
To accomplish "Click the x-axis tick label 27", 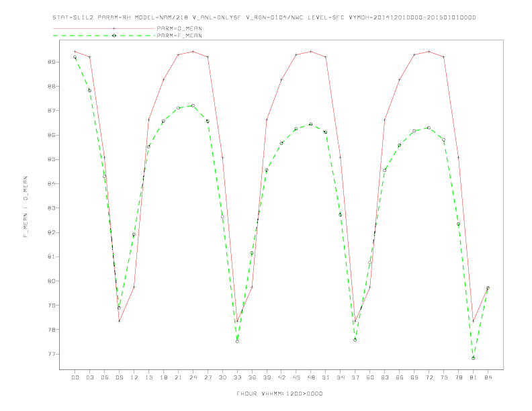I will (208, 377).
